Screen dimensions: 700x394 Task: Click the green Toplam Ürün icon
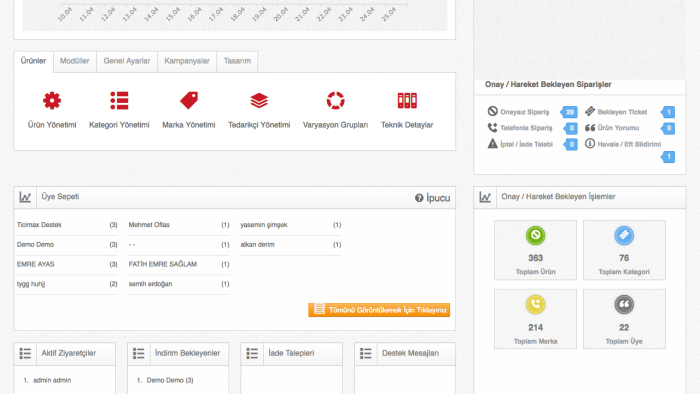tap(535, 235)
